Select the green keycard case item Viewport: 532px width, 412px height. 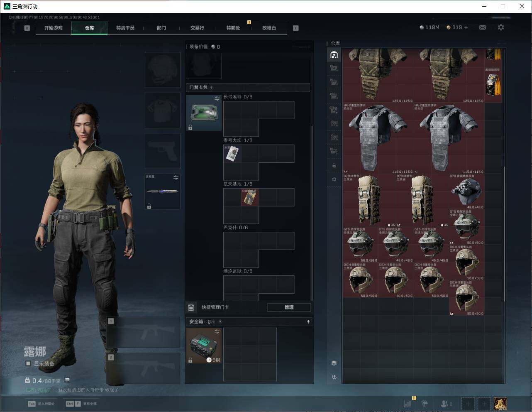[204, 113]
